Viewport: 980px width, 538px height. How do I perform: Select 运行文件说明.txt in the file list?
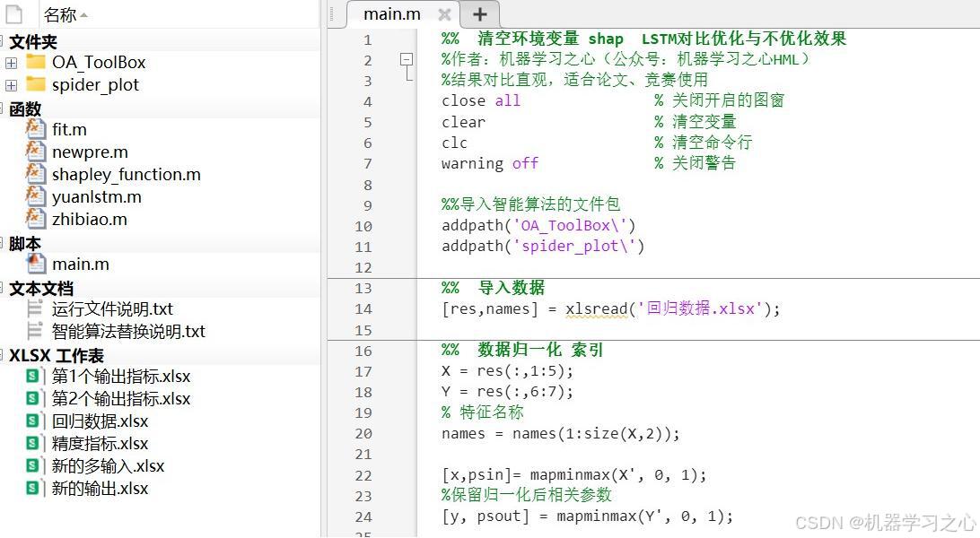[112, 309]
